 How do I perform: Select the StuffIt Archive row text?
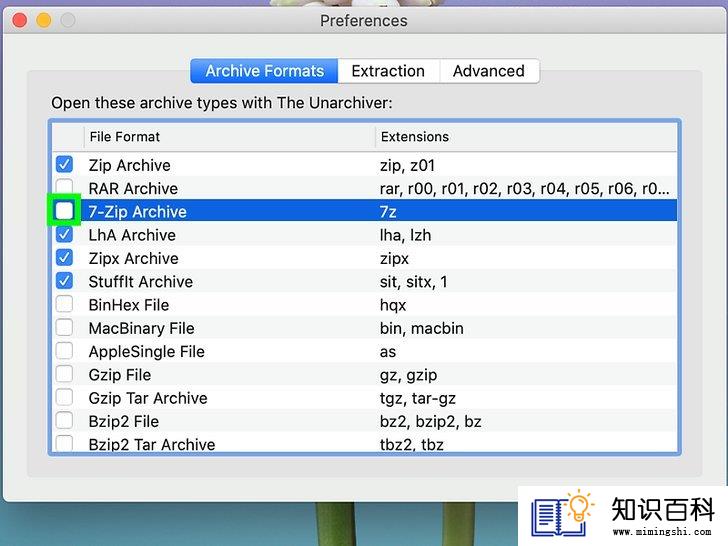point(141,281)
